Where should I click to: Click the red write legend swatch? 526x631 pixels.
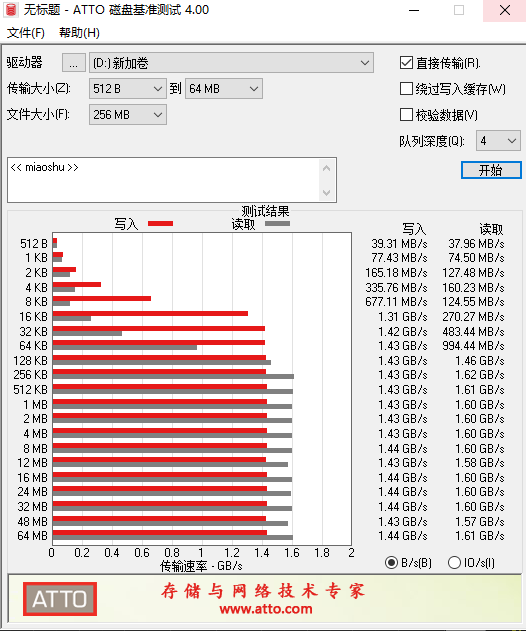tap(160, 223)
